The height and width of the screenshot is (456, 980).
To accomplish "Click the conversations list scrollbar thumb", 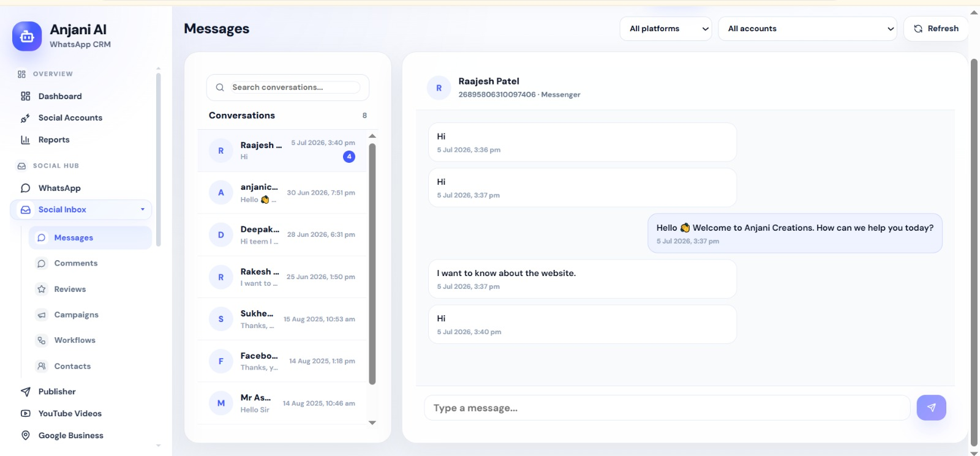I will click(x=372, y=264).
